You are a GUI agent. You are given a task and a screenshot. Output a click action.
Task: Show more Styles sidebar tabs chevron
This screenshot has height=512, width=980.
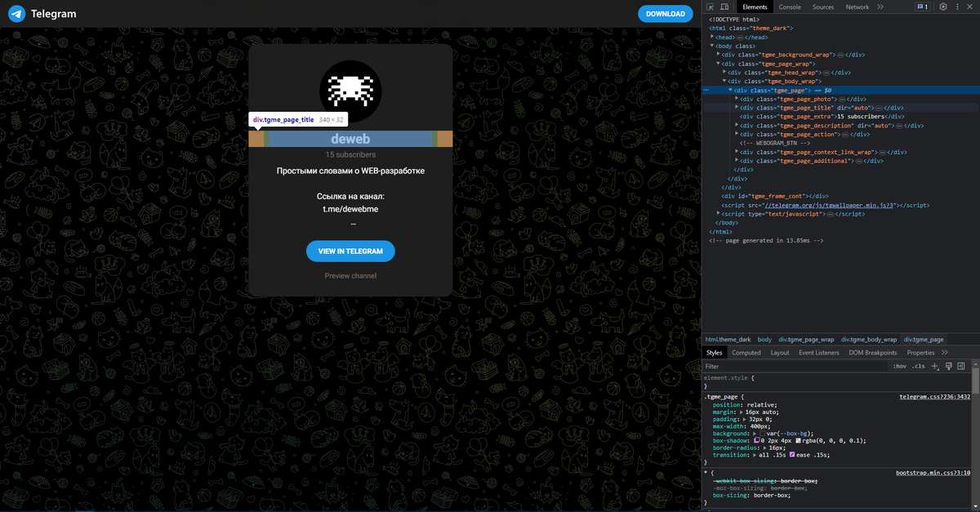[945, 353]
